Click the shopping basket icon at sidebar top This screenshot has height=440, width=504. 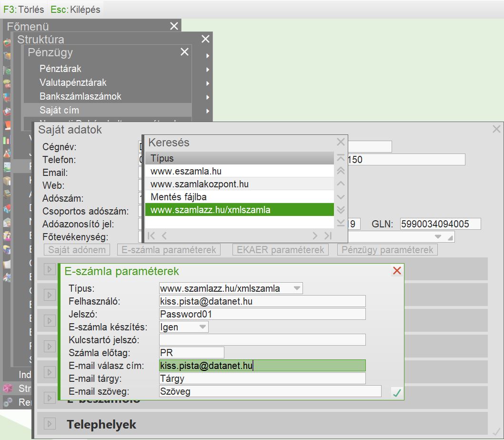[x=7, y=42]
